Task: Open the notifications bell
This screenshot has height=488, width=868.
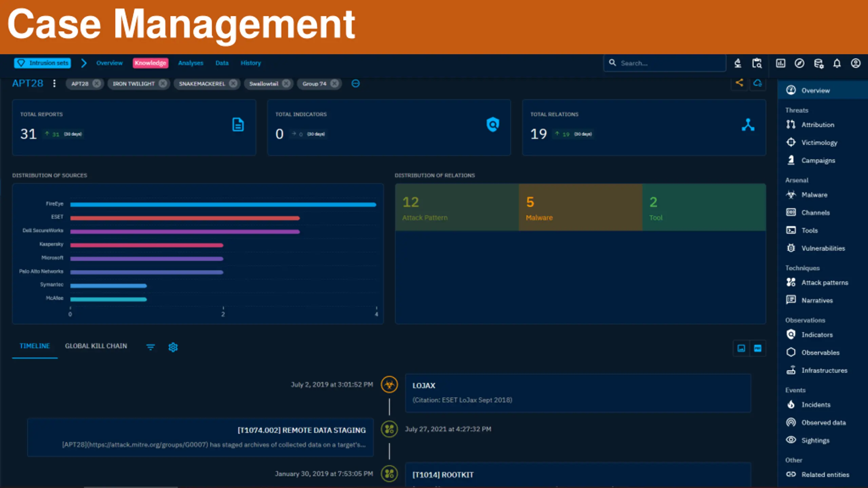Action: (x=837, y=63)
